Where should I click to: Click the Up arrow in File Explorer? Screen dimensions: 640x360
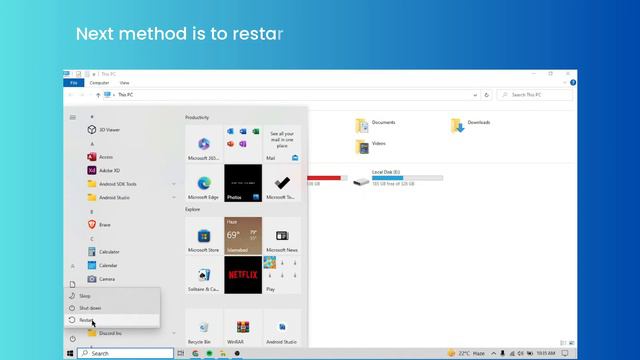tap(98, 95)
